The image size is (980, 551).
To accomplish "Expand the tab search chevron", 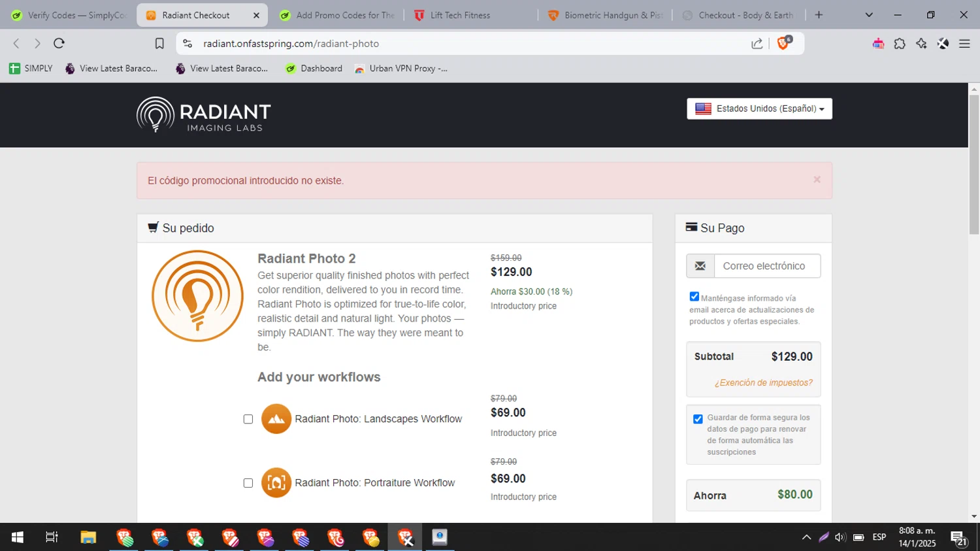I will pos(869,15).
